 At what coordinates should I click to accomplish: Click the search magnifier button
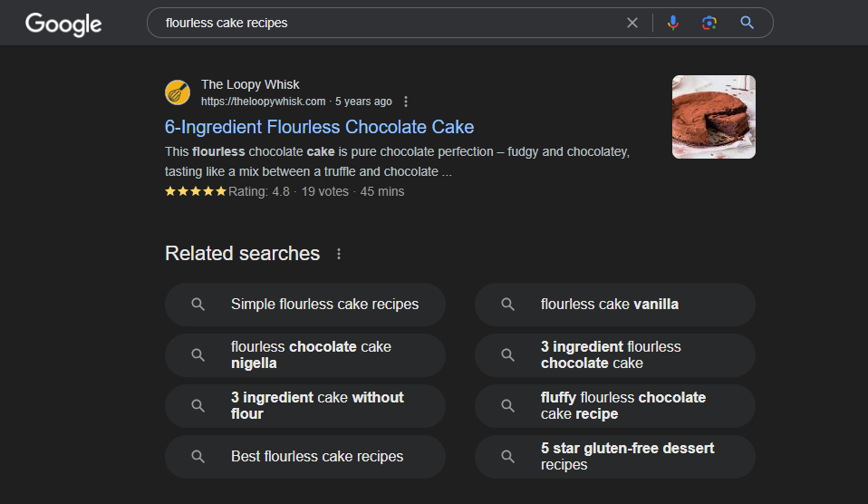747,23
